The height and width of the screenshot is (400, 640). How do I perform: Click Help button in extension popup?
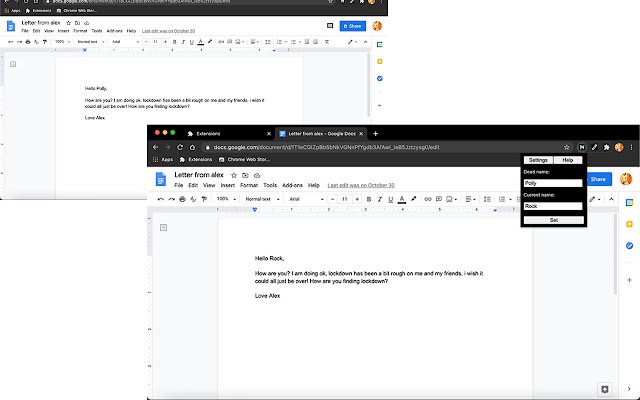pos(568,160)
